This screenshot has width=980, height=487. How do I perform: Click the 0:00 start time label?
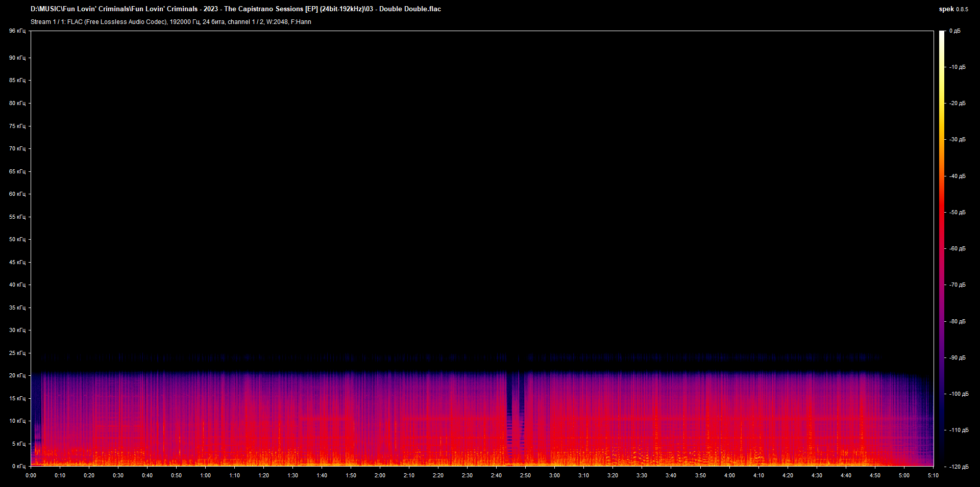point(31,475)
